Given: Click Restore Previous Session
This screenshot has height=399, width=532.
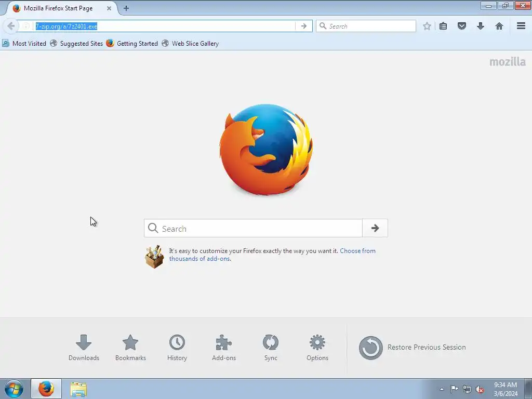Looking at the screenshot, I should click(x=412, y=348).
